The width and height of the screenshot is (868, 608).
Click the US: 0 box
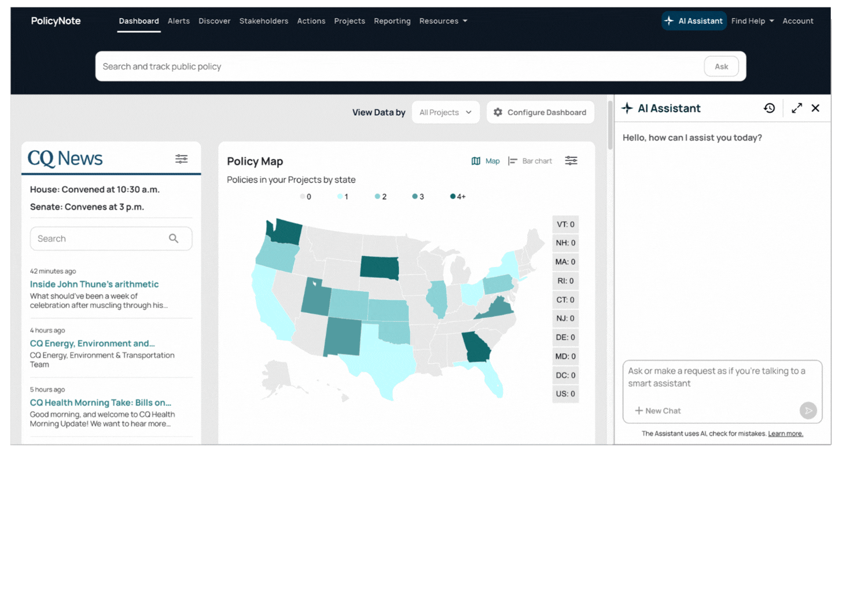point(565,394)
